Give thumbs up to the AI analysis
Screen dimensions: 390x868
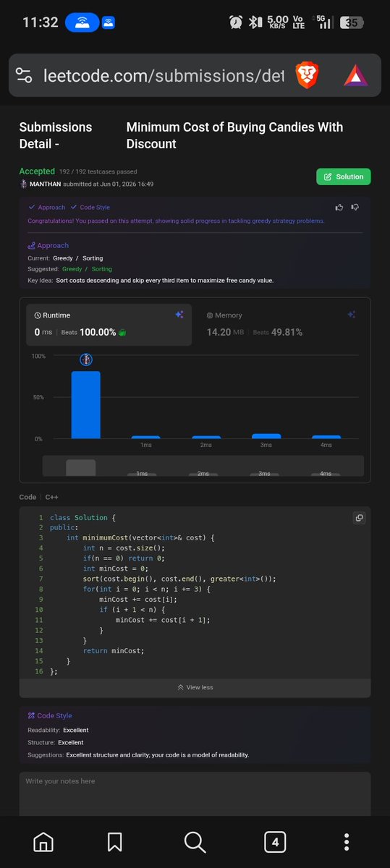[340, 207]
